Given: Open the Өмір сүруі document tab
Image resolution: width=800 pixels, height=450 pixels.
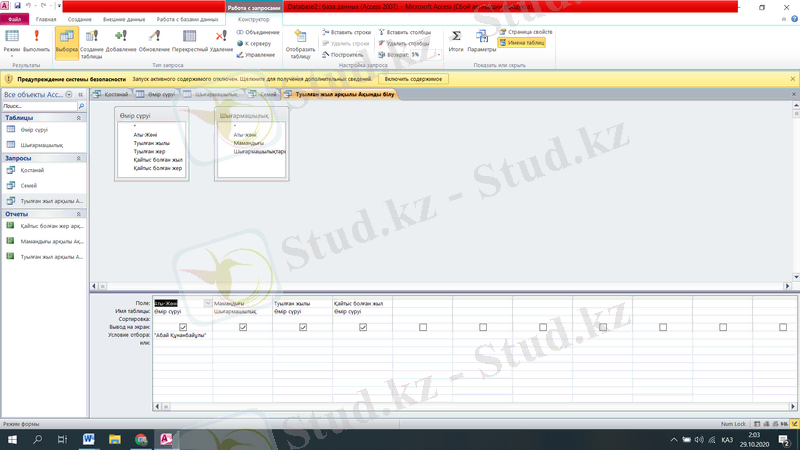Looking at the screenshot, I should click(156, 94).
